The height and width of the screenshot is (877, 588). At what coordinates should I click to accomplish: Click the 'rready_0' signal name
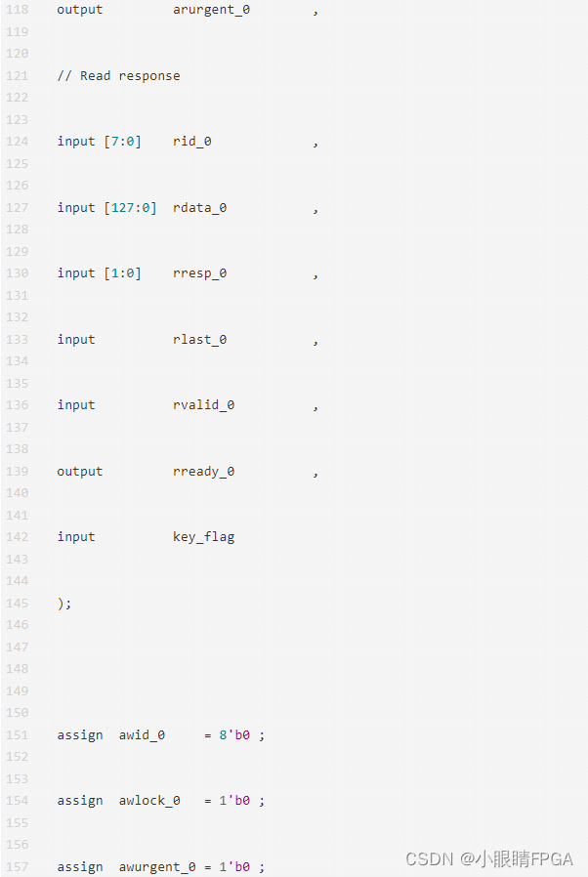(203, 472)
